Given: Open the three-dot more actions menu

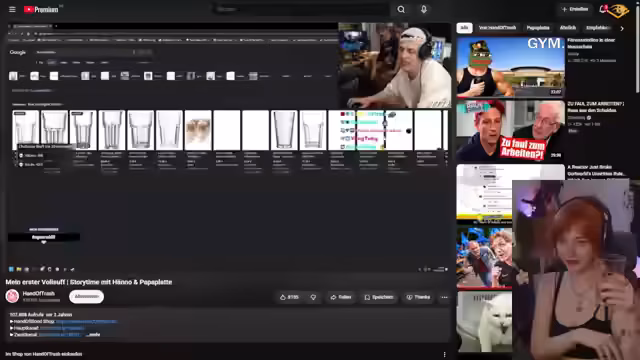Looking at the screenshot, I should (444, 297).
